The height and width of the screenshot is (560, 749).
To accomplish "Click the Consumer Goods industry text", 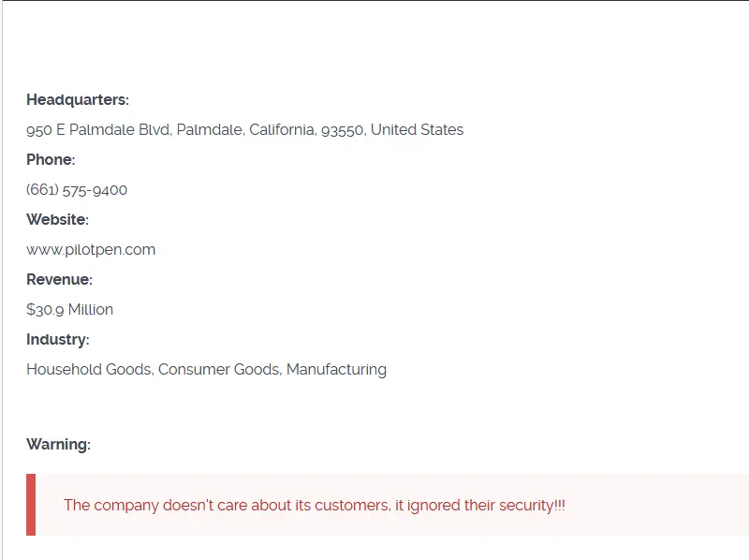I will [x=219, y=370].
